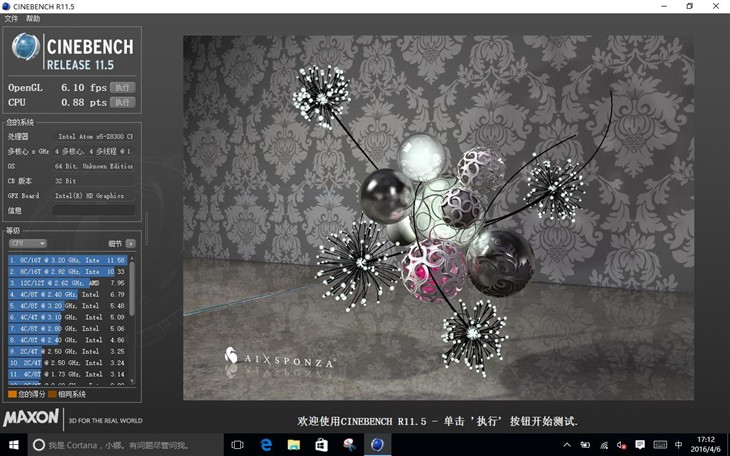Open File Explorer from the taskbar
Viewport: 730px width, 456px height.
(x=294, y=445)
